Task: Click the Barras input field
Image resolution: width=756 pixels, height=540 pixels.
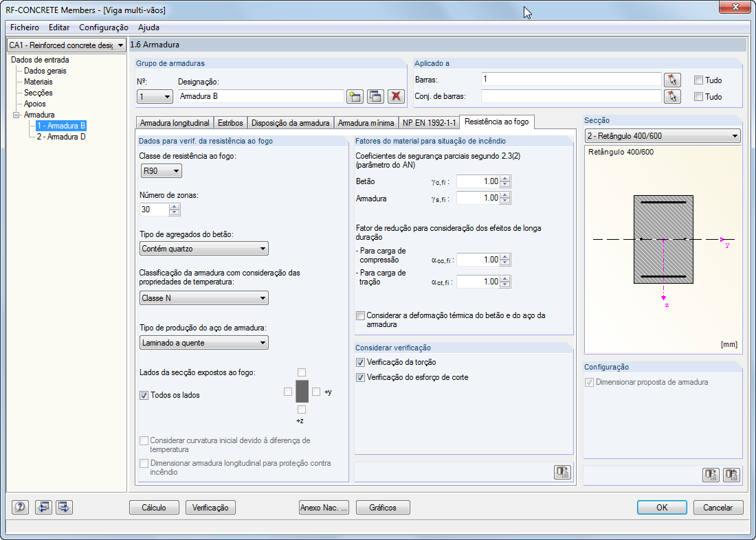Action: [571, 79]
